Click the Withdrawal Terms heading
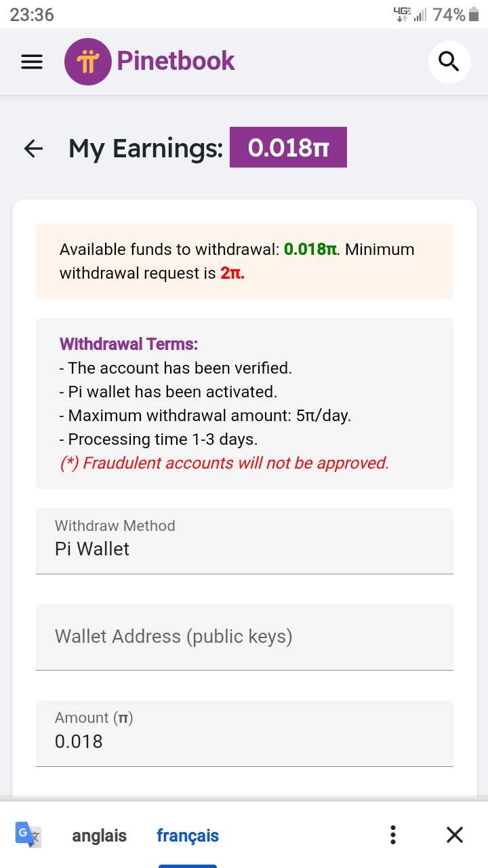This screenshot has width=488, height=868. [x=129, y=344]
